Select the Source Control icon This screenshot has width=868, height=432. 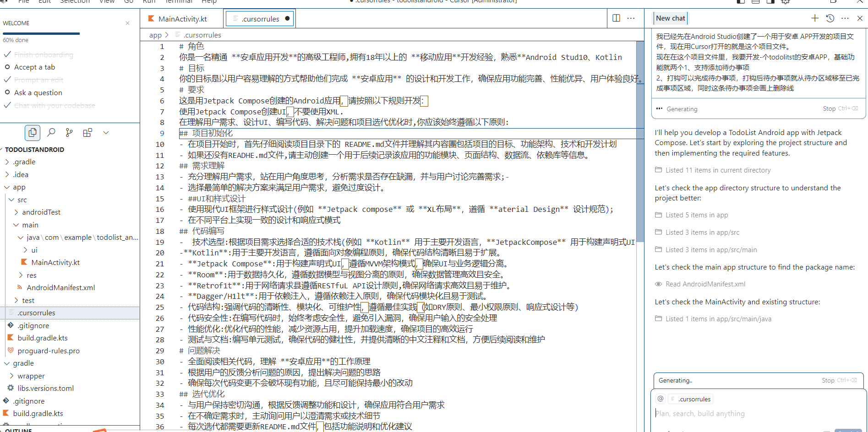69,132
